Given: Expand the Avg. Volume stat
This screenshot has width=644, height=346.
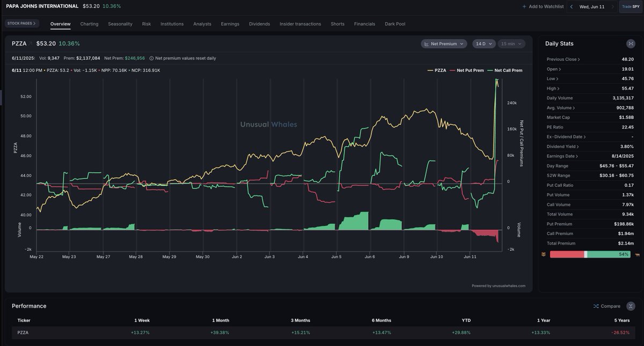Looking at the screenshot, I should coord(561,107).
